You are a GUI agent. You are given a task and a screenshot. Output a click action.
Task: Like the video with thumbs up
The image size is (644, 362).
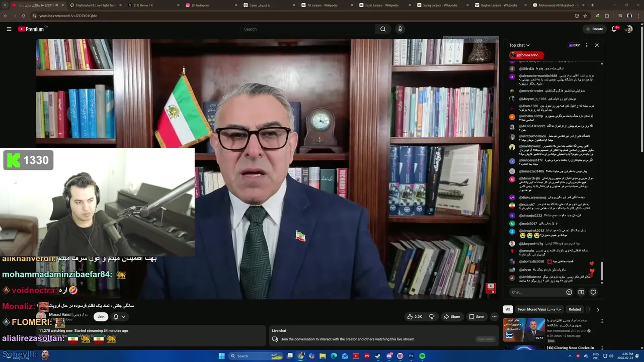[415, 317]
